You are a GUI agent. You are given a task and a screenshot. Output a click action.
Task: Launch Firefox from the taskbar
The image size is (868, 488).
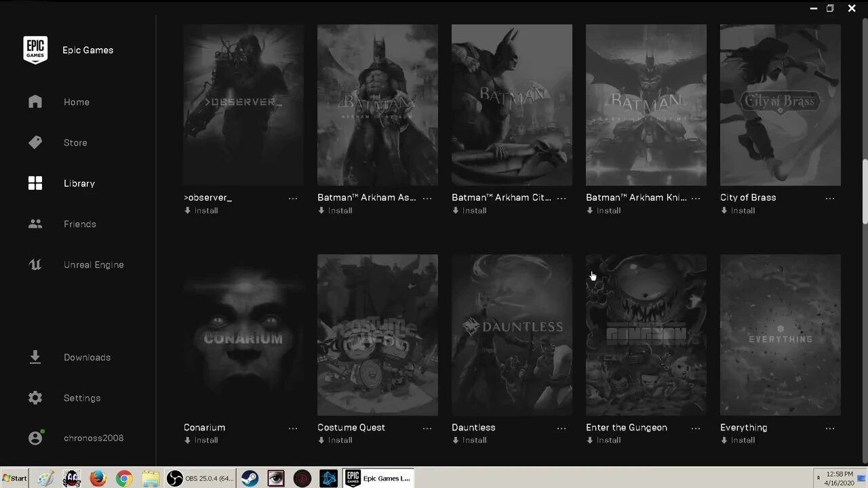[98, 479]
